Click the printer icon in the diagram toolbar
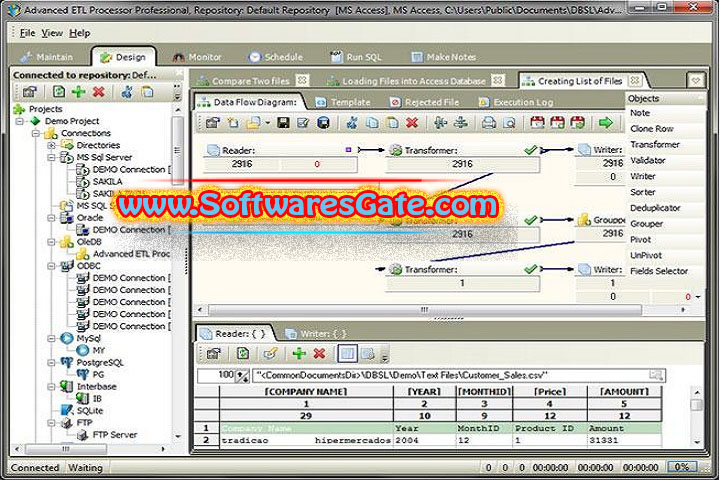720x480 pixels. (x=489, y=123)
